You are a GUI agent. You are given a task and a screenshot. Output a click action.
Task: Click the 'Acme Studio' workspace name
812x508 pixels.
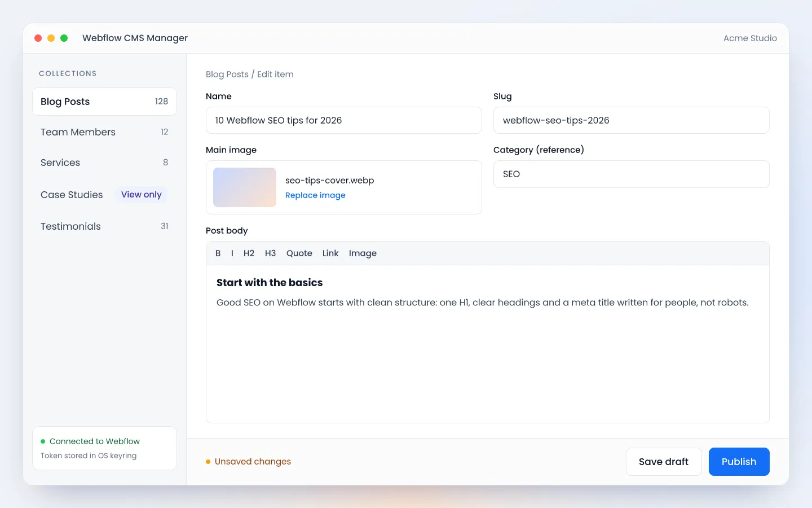coord(750,38)
